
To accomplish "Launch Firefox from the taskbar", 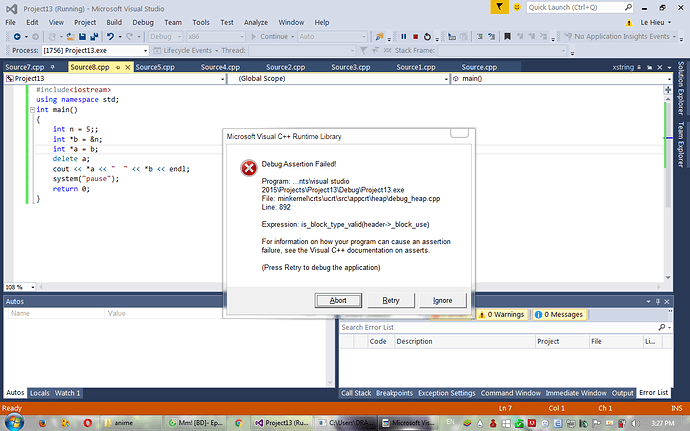I will (42, 423).
